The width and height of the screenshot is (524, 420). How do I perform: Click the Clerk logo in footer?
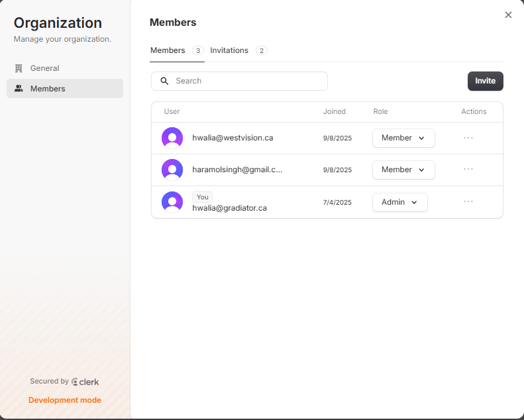pos(85,382)
